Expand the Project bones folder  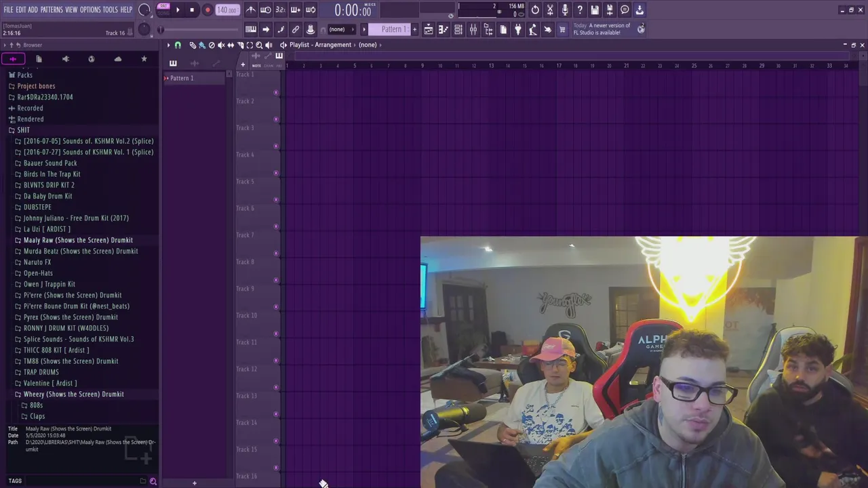(x=36, y=86)
